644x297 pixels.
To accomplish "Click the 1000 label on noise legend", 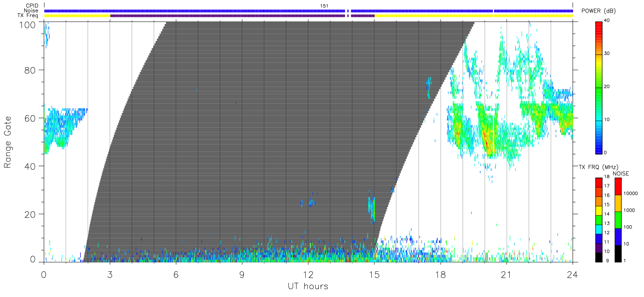I will 629,210.
